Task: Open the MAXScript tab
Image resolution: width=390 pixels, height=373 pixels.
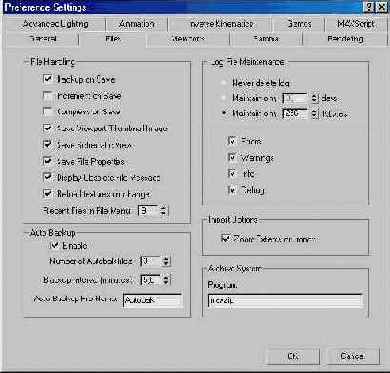Action: click(x=355, y=24)
